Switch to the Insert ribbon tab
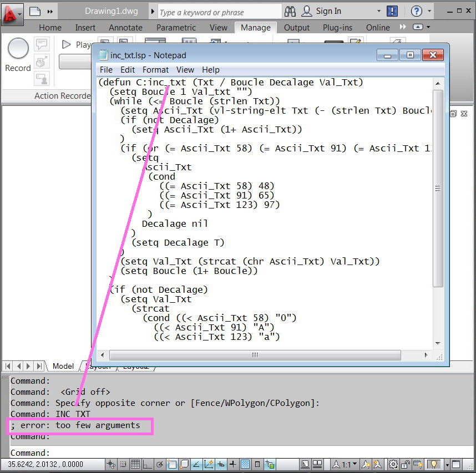The height and width of the screenshot is (473, 476). [85, 28]
